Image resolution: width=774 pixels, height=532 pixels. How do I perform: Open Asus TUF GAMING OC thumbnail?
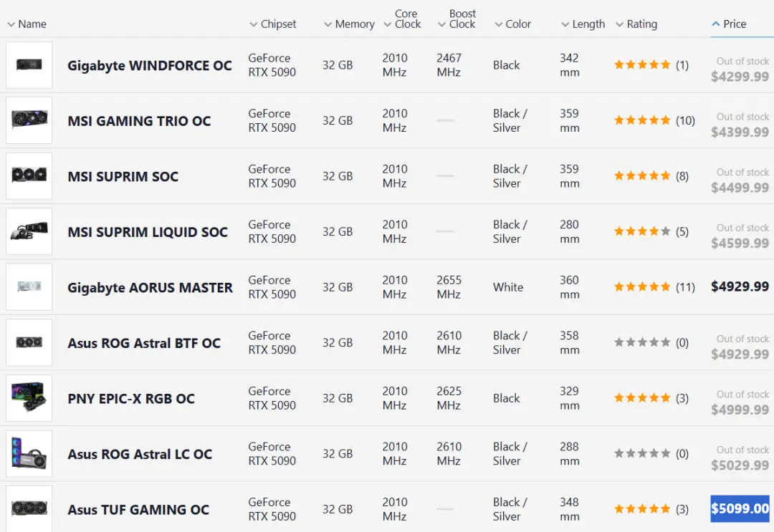[29, 509]
